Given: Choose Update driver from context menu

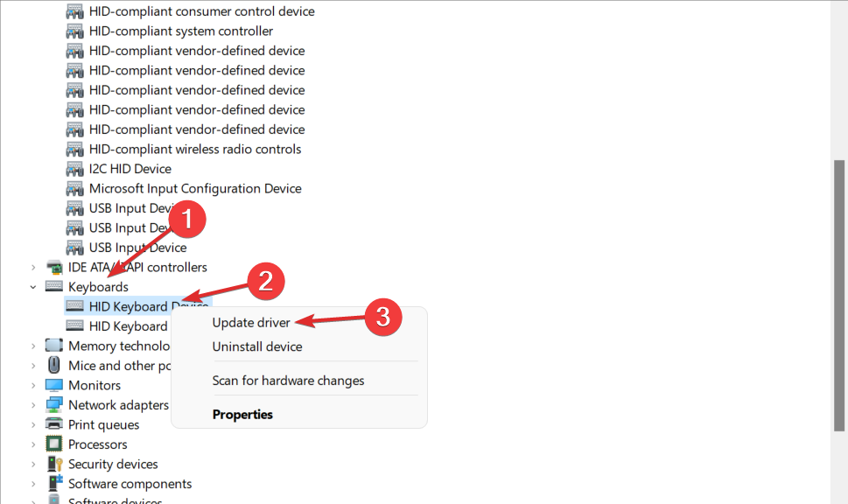Looking at the screenshot, I should pyautogui.click(x=251, y=322).
